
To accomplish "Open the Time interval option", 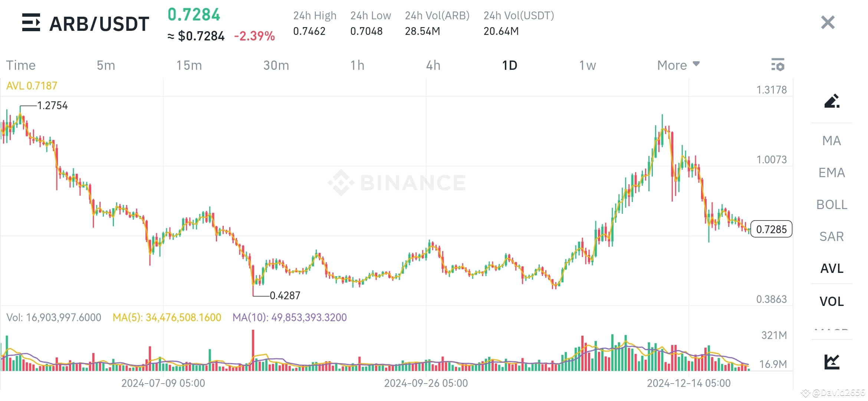I will coord(21,65).
